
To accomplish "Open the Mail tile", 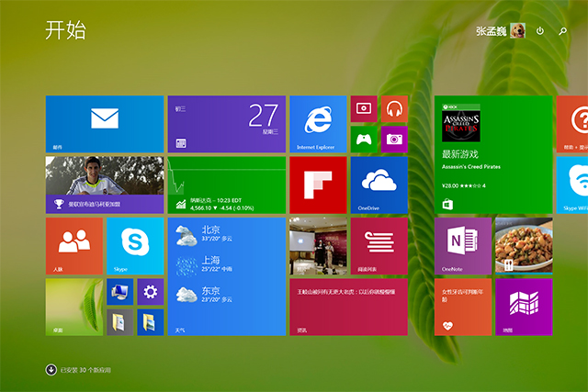I will coord(105,124).
